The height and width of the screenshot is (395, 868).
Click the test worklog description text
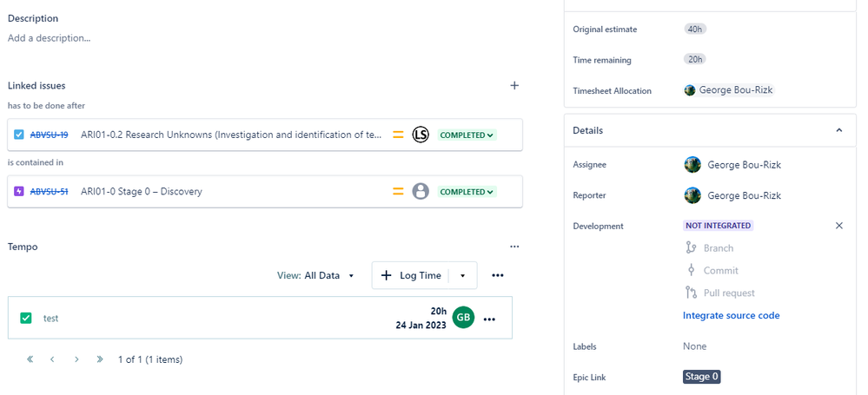pos(51,318)
